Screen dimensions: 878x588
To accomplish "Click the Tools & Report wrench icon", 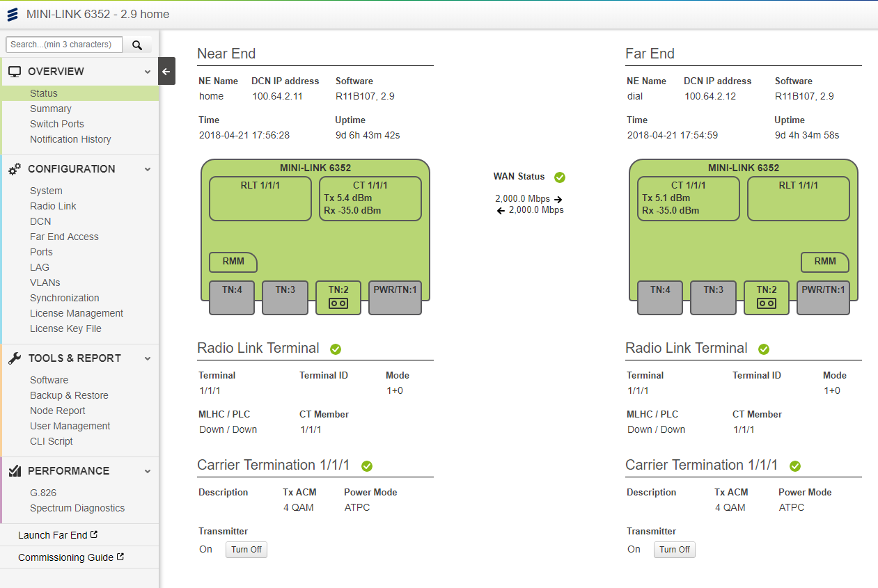I will click(15, 358).
